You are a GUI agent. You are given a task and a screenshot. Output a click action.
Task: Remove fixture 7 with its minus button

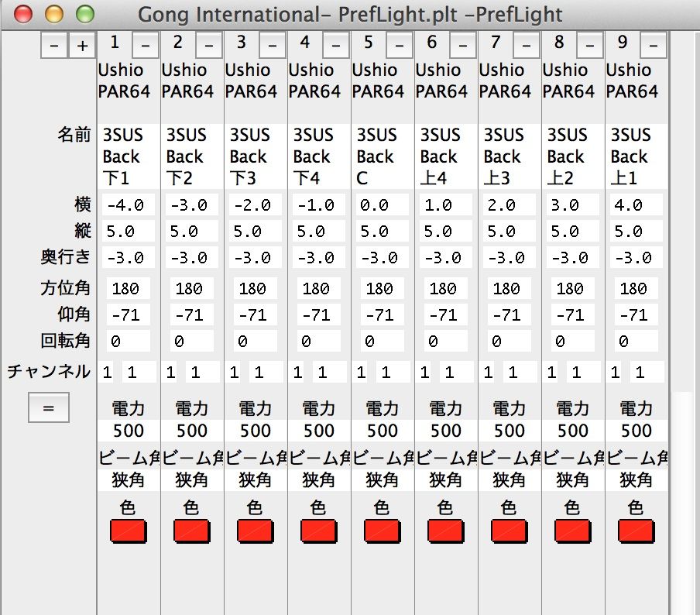point(527,45)
